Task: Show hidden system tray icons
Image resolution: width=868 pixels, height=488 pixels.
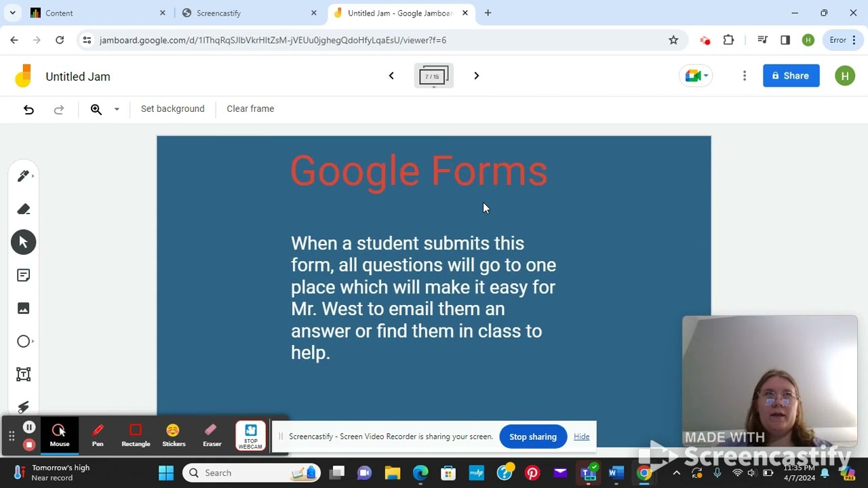Action: tap(676, 473)
